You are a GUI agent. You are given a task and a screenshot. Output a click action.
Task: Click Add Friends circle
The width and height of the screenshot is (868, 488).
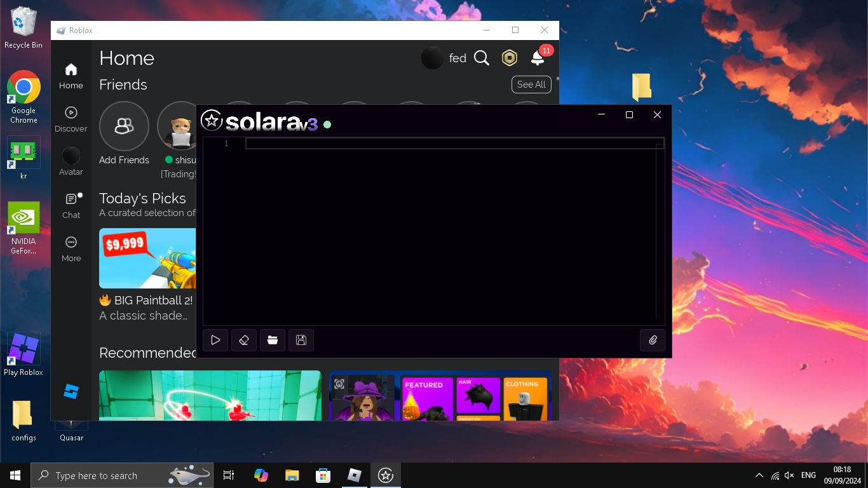[x=124, y=126]
